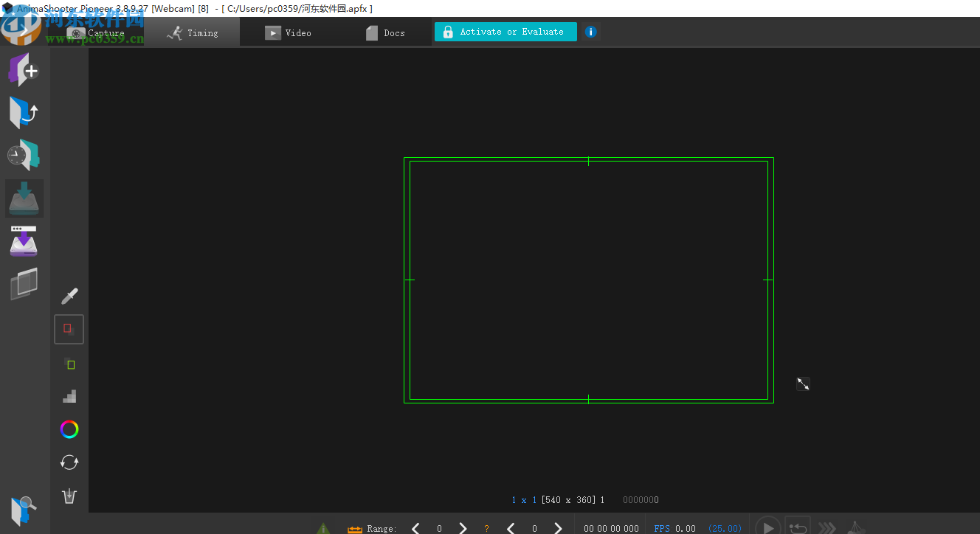Click the green warning triangle icon
The height and width of the screenshot is (534, 980).
click(x=323, y=528)
